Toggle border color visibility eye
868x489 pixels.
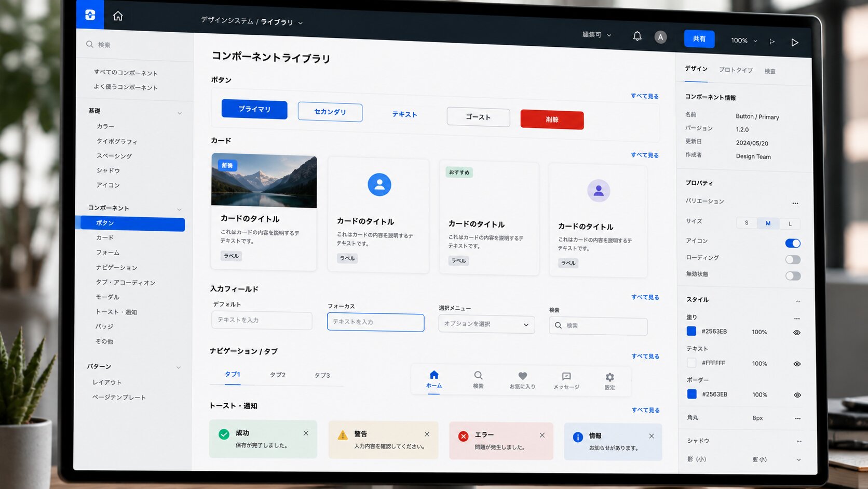[x=797, y=395]
